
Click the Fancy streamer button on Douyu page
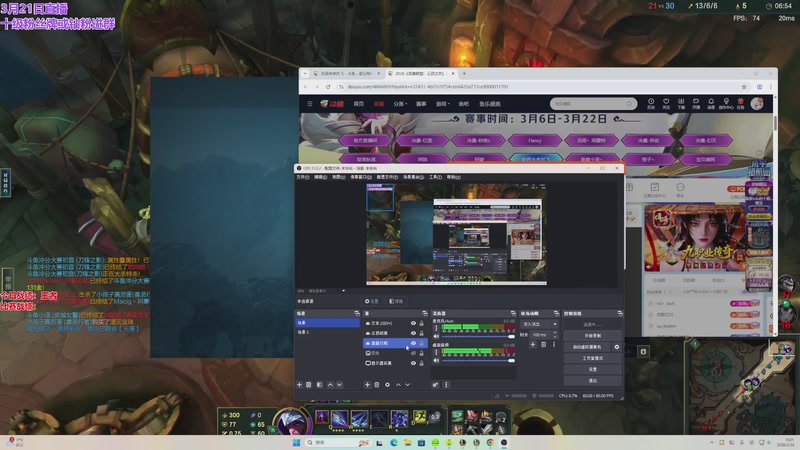point(534,140)
